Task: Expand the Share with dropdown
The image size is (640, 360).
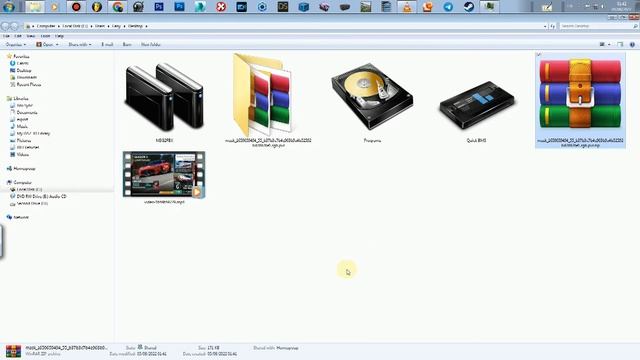Action: [80, 44]
